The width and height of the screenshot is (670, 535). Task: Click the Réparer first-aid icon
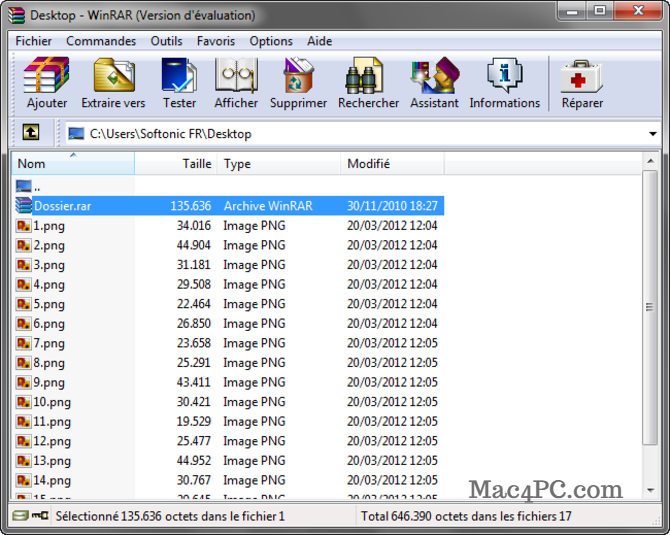[x=582, y=76]
